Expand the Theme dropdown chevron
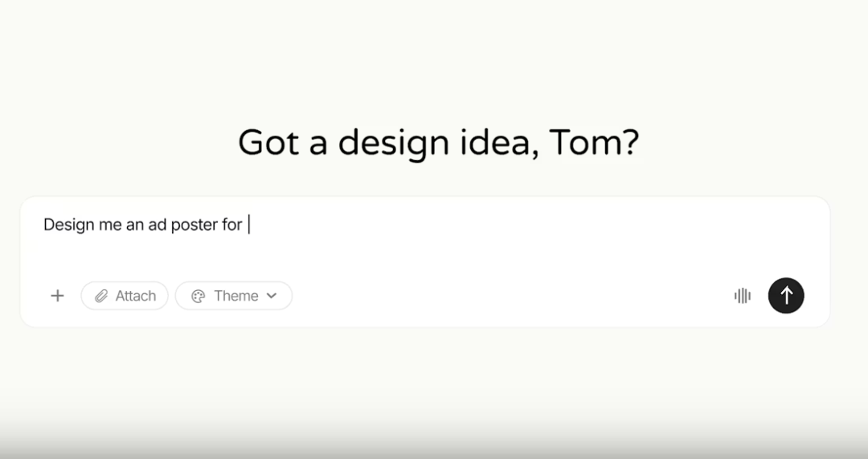 [272, 296]
